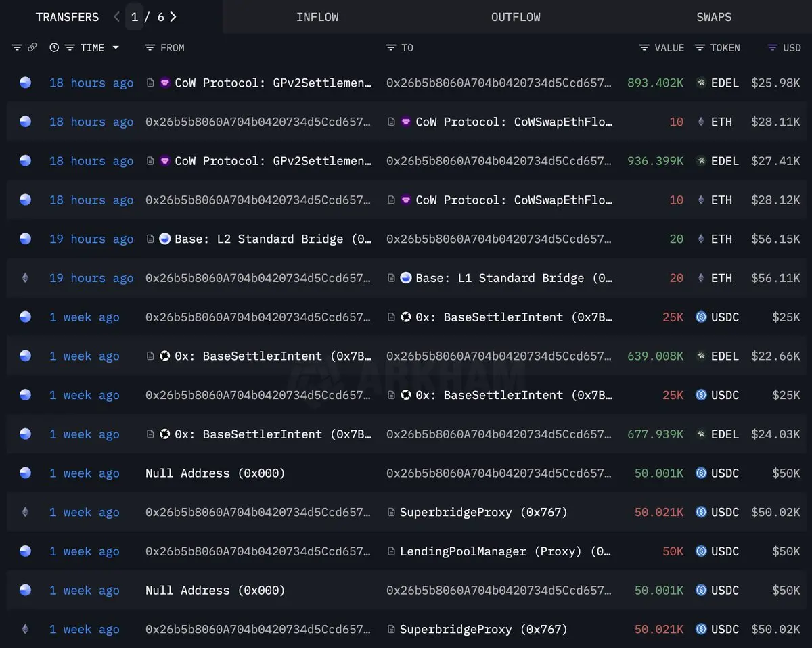This screenshot has height=648, width=812.
Task: Open CoW Protocol: GPv2Settlement in 936.399K row
Action: [273, 161]
